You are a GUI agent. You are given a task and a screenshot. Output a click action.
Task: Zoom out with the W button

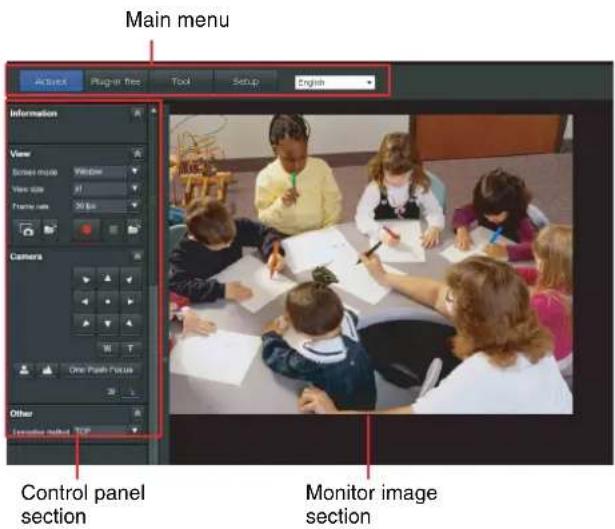tap(107, 348)
